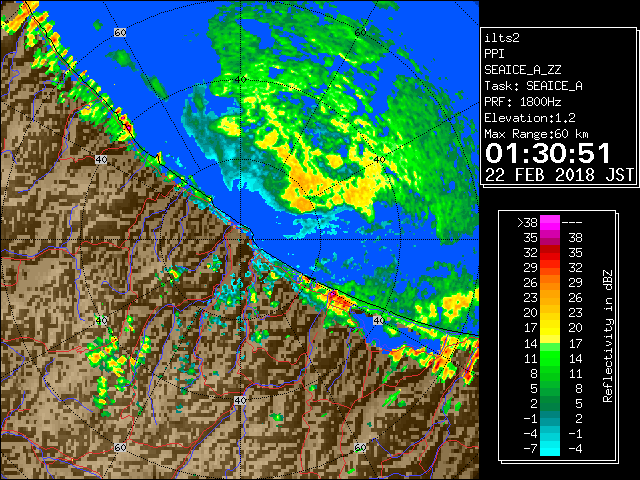The image size is (640, 480).
Task: Click the 'ilts2' radar site label
Action: [502, 38]
